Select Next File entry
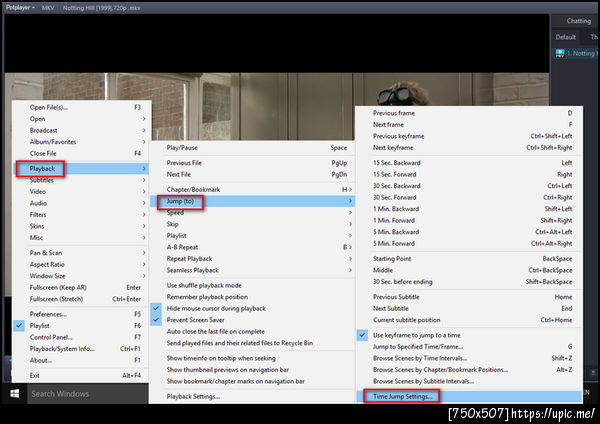Screen dimensions: 600x424 click(253, 174)
